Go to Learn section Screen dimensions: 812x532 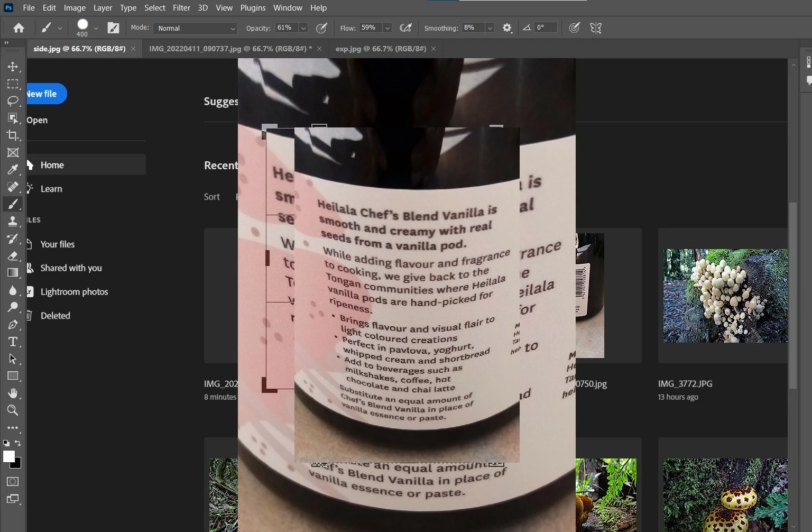[x=51, y=189]
